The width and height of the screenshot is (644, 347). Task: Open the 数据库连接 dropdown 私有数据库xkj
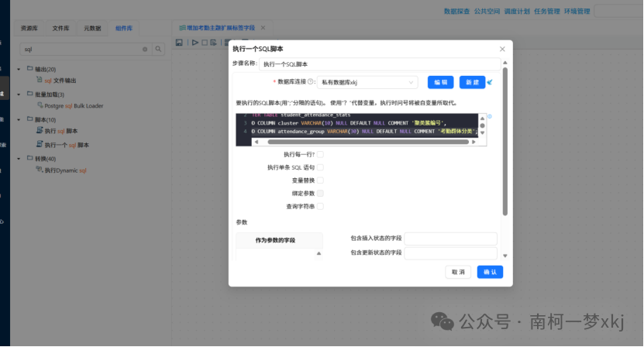(367, 82)
